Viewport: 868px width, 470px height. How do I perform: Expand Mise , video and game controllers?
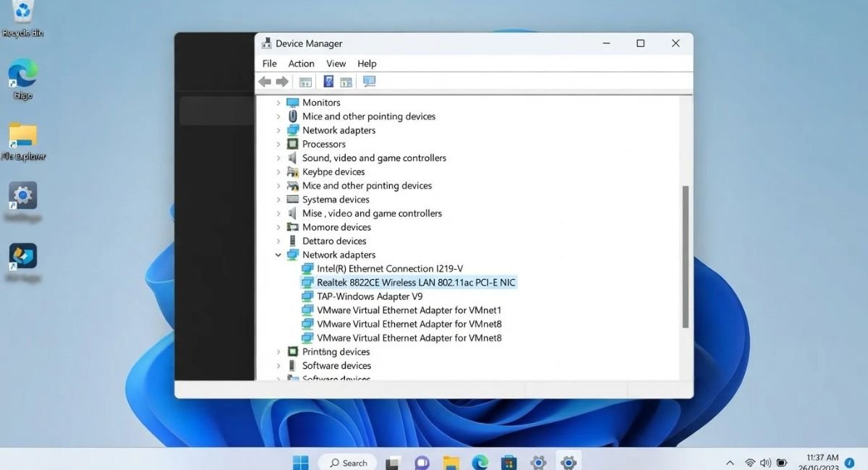pos(278,213)
